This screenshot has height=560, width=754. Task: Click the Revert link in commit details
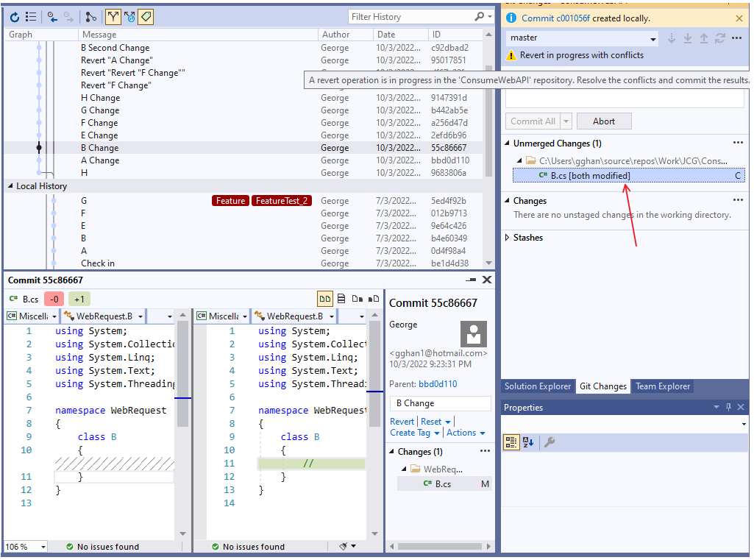(402, 422)
